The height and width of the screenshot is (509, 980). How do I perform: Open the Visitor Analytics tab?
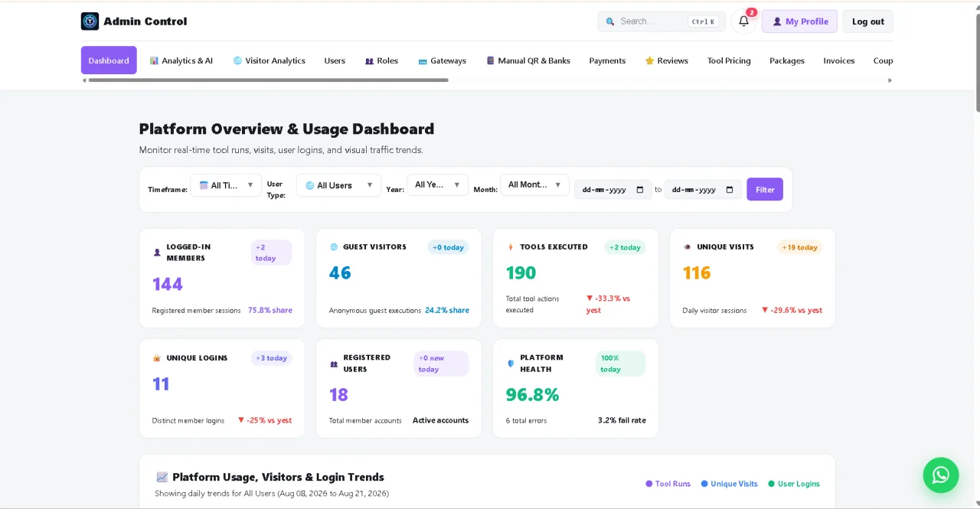tap(269, 60)
